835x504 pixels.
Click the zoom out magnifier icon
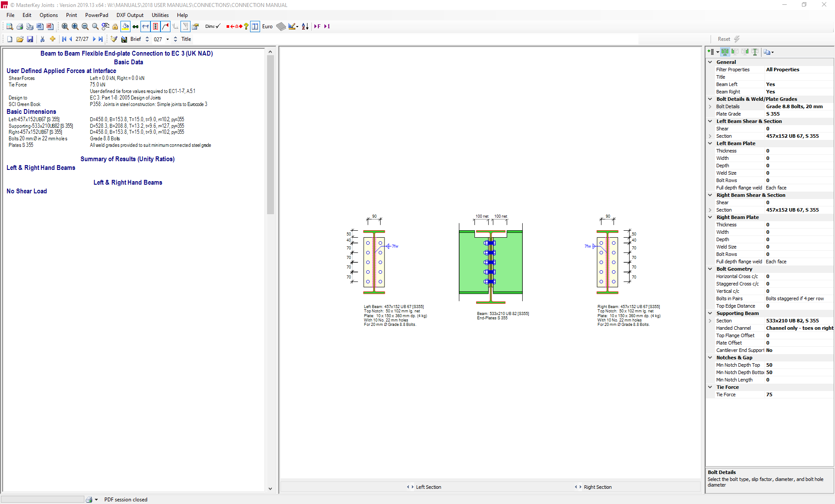[x=85, y=27]
